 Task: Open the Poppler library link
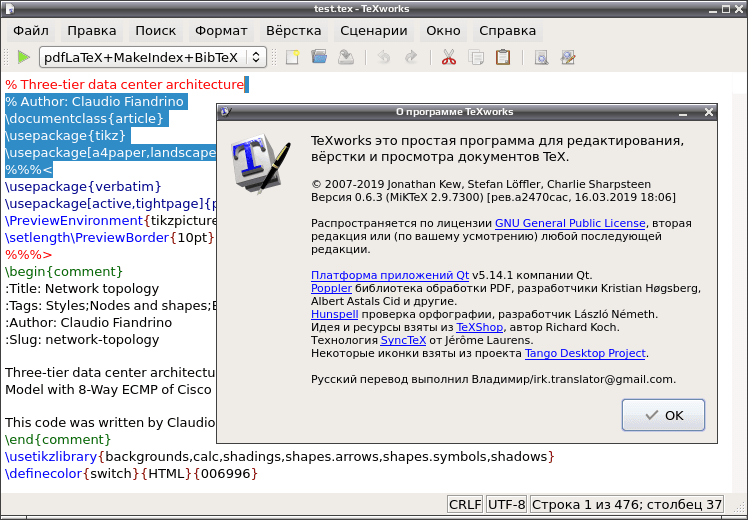coord(331,288)
